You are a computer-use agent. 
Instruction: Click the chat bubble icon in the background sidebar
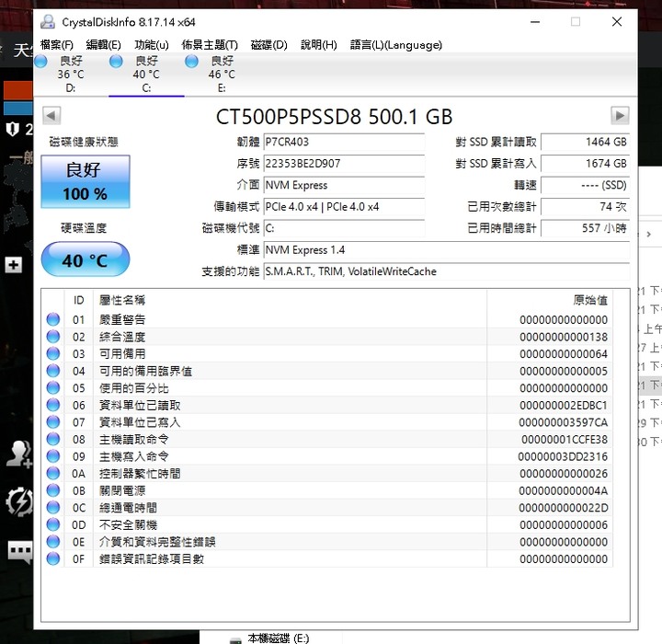click(x=20, y=551)
